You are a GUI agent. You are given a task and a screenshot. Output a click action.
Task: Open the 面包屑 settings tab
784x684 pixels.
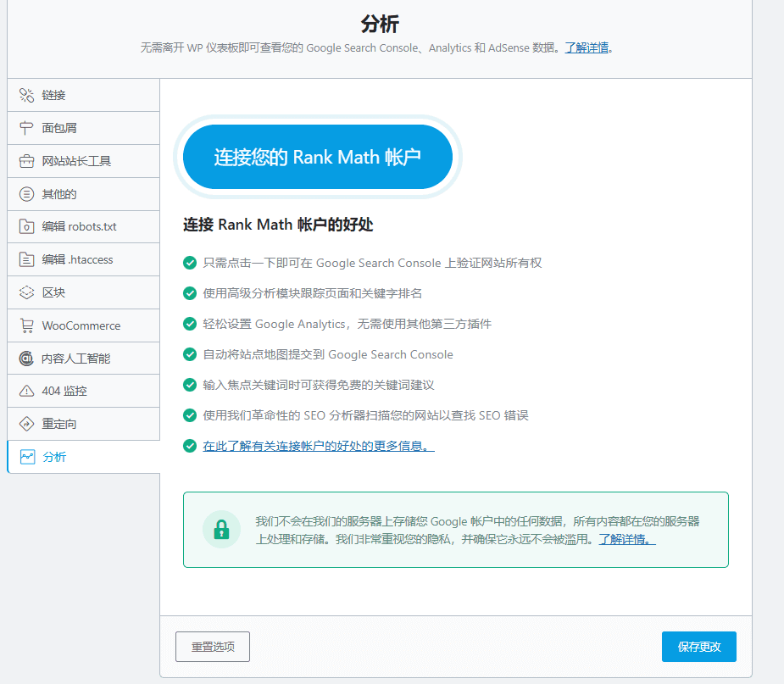click(84, 128)
